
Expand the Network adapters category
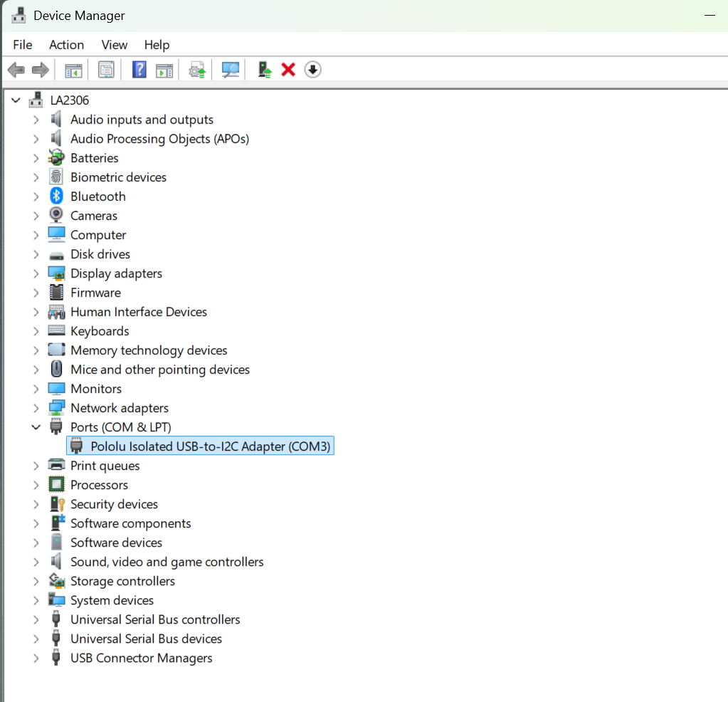(36, 408)
